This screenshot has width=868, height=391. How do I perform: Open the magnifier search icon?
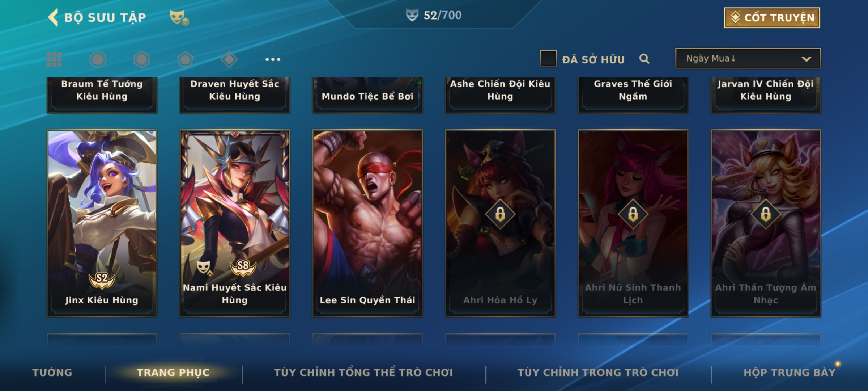point(644,59)
